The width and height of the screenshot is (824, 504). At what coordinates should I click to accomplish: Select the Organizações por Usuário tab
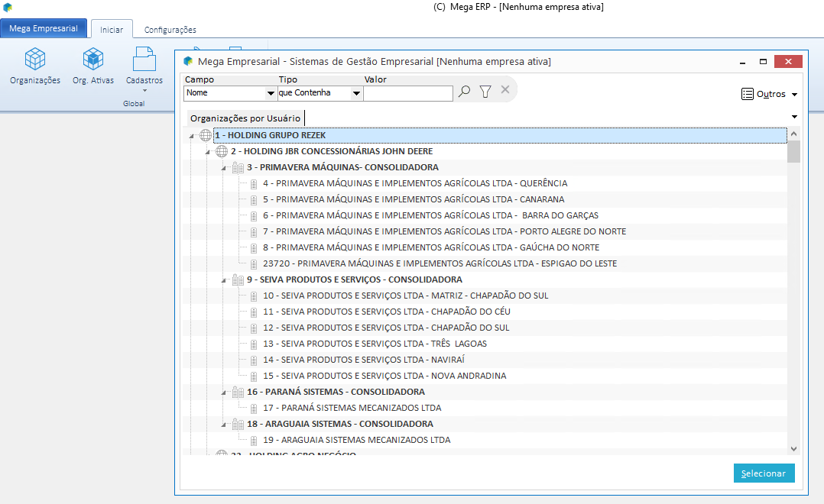click(245, 118)
